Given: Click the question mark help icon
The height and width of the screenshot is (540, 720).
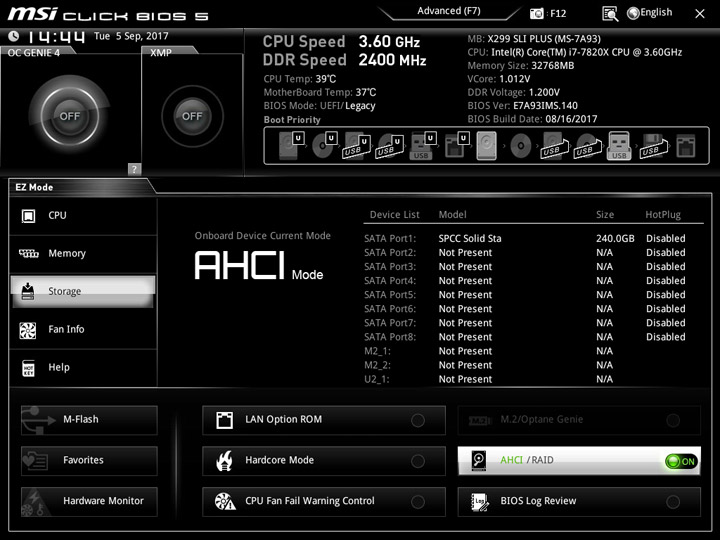Looking at the screenshot, I should point(134,169).
